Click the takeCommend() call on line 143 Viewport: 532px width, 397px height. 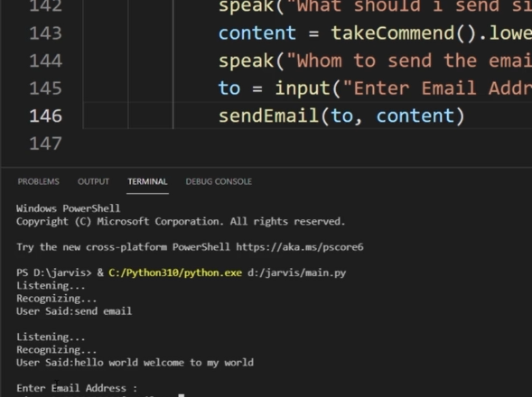pyautogui.click(x=404, y=33)
